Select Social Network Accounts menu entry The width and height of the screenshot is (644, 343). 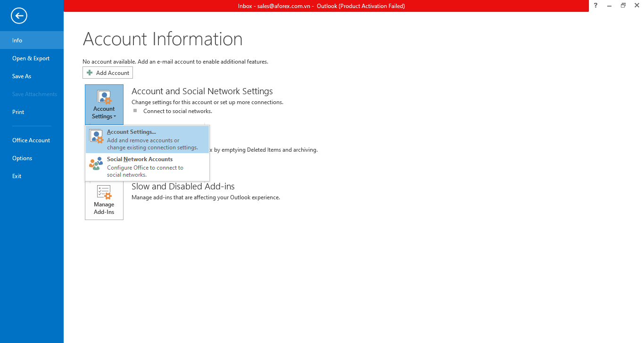[x=147, y=167]
